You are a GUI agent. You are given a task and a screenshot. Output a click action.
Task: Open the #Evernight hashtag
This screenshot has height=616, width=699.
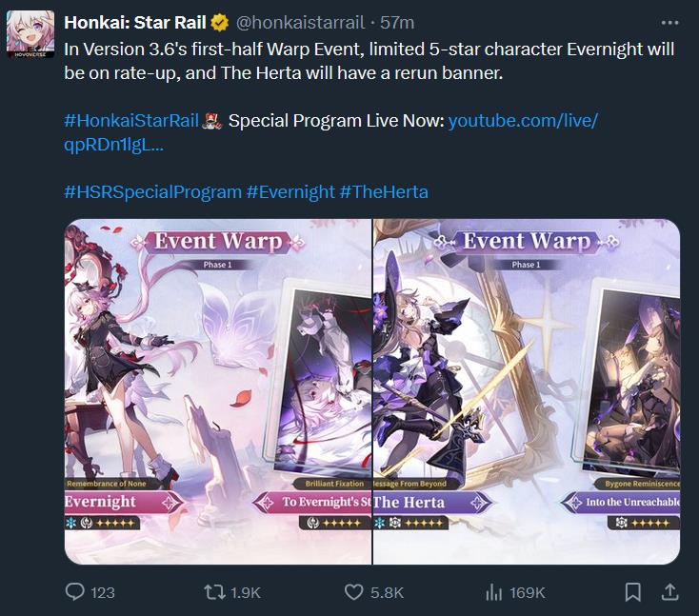click(x=290, y=192)
